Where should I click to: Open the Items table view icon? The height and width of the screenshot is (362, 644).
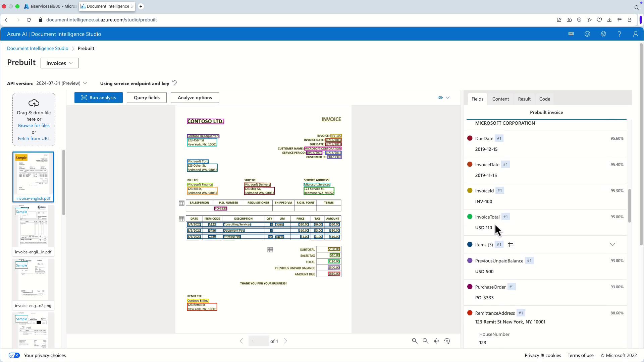click(x=511, y=245)
